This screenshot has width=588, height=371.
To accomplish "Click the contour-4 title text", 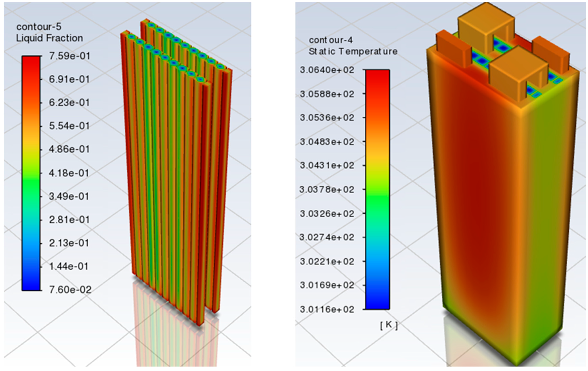I will pos(331,40).
